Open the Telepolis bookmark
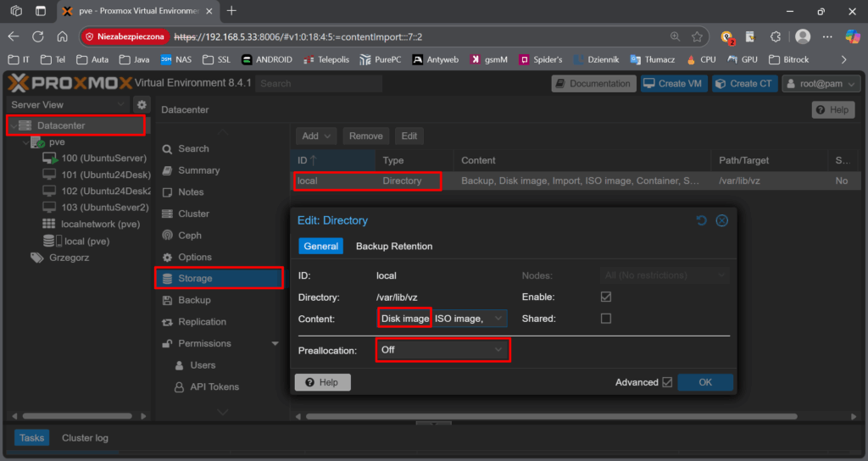 [x=326, y=60]
